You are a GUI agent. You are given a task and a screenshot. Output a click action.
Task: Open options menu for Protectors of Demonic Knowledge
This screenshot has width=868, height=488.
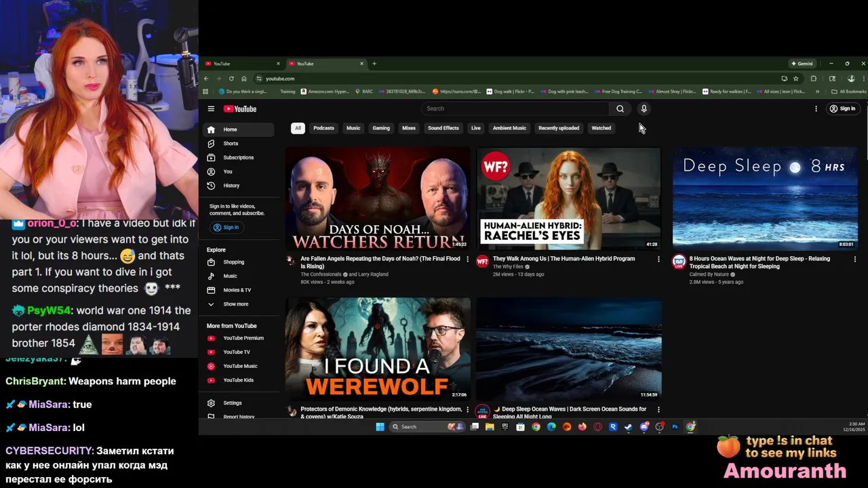click(x=467, y=409)
